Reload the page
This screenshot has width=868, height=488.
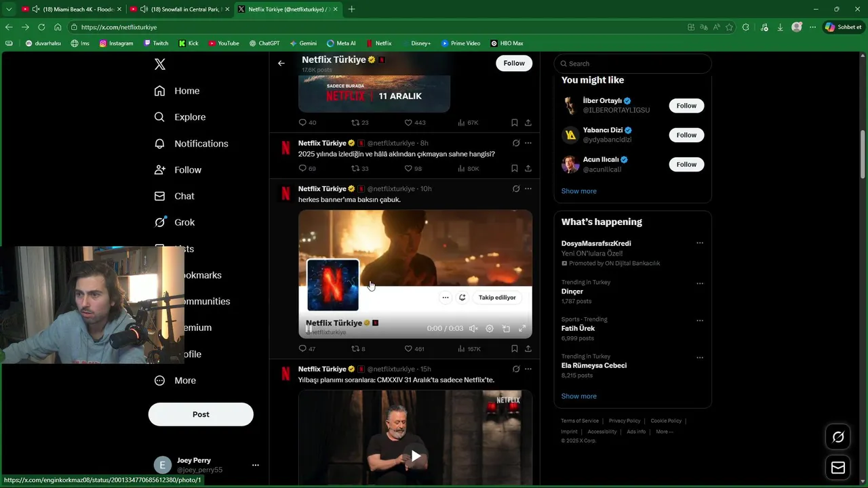point(41,27)
